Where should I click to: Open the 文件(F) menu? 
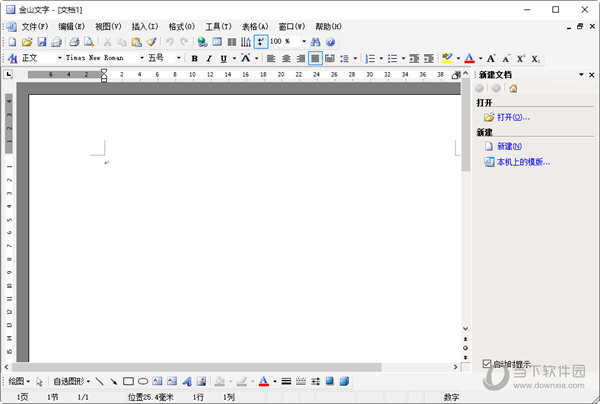(x=34, y=26)
